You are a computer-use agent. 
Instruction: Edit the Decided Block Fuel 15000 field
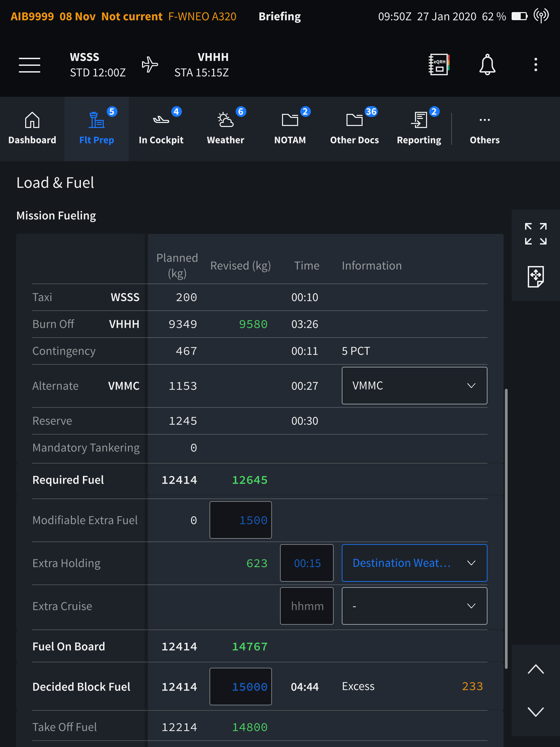pos(240,687)
